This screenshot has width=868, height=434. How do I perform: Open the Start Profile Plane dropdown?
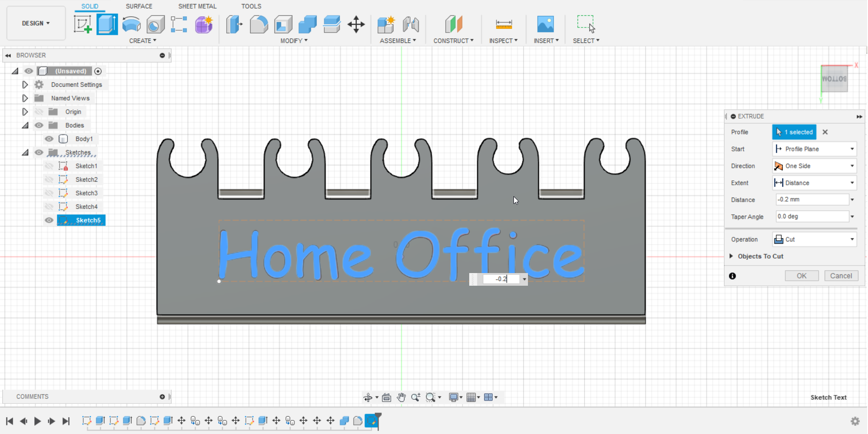815,149
